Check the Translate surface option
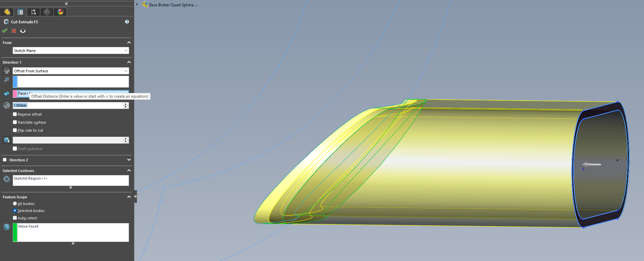The height and width of the screenshot is (261, 644). point(15,122)
